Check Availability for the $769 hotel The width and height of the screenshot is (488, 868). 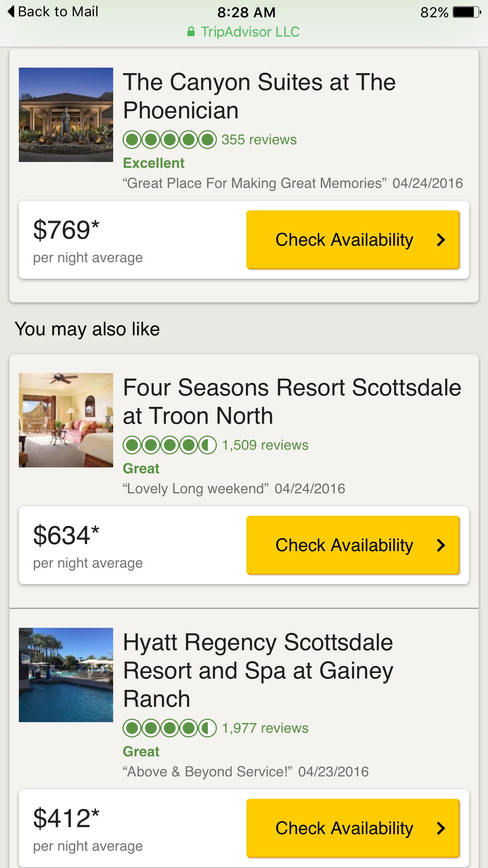pyautogui.click(x=353, y=240)
